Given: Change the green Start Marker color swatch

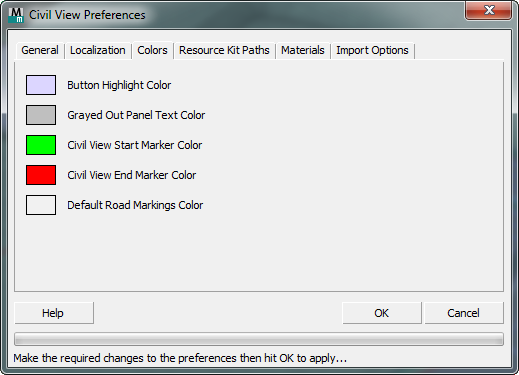Looking at the screenshot, I should (41, 145).
